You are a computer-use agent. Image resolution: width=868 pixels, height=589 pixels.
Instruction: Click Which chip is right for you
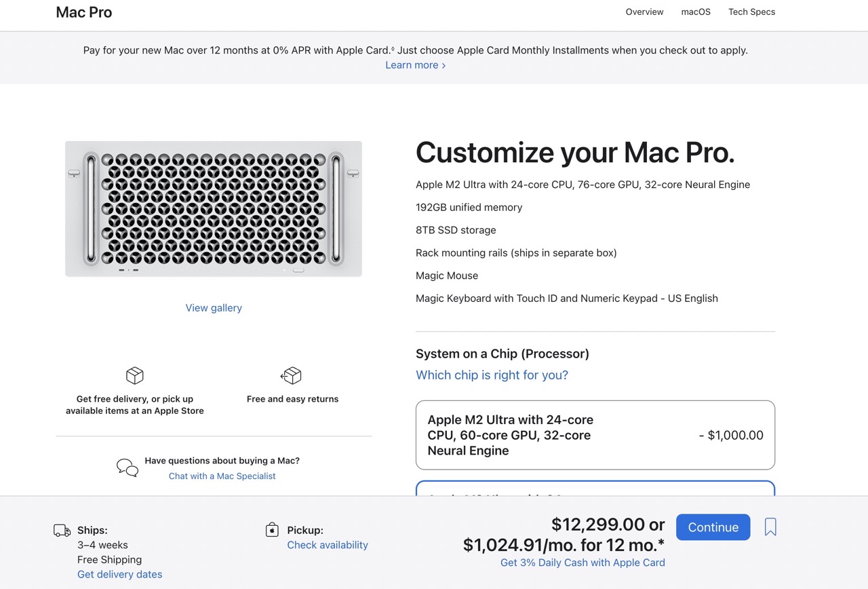[x=492, y=375]
